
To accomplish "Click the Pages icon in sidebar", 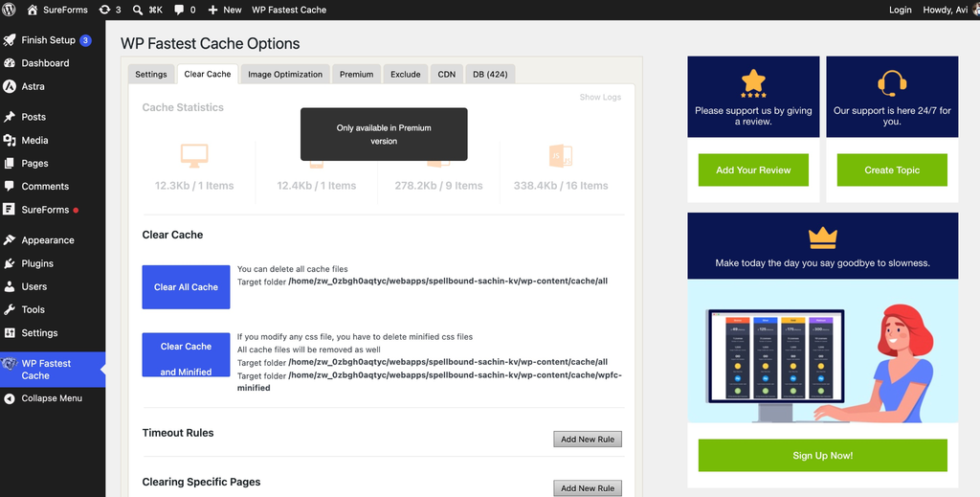I will (x=10, y=163).
